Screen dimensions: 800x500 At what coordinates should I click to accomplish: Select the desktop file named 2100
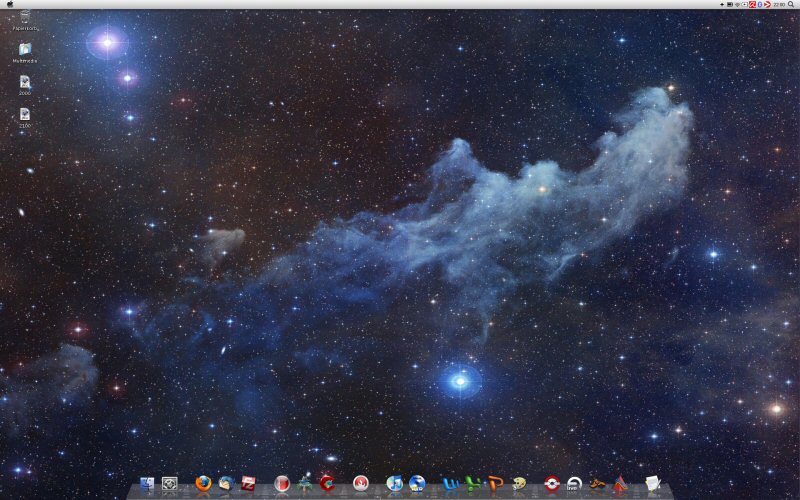tap(24, 114)
